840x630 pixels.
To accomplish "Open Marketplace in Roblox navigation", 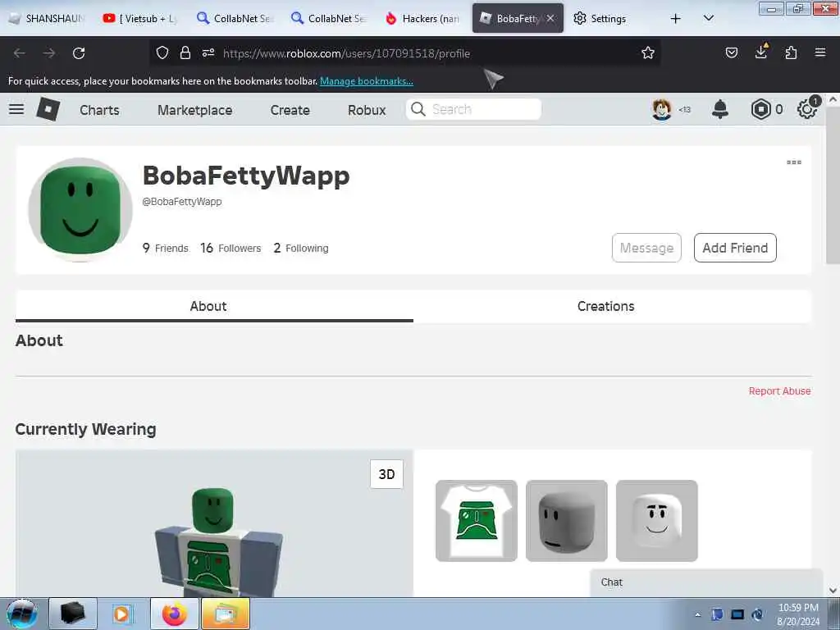I will pos(195,110).
